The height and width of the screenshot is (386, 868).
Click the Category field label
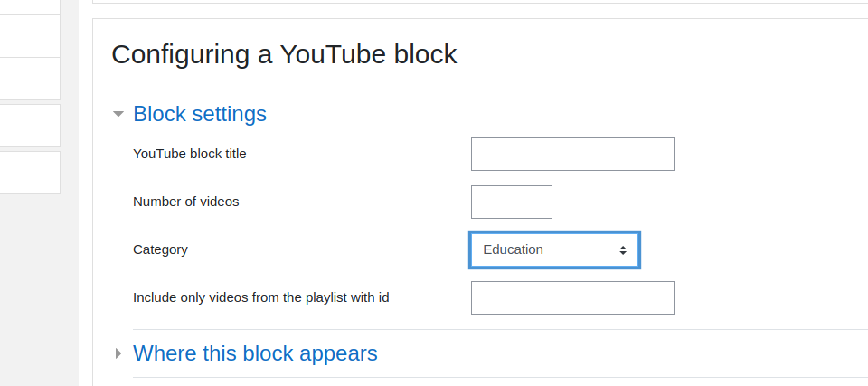[x=161, y=249]
